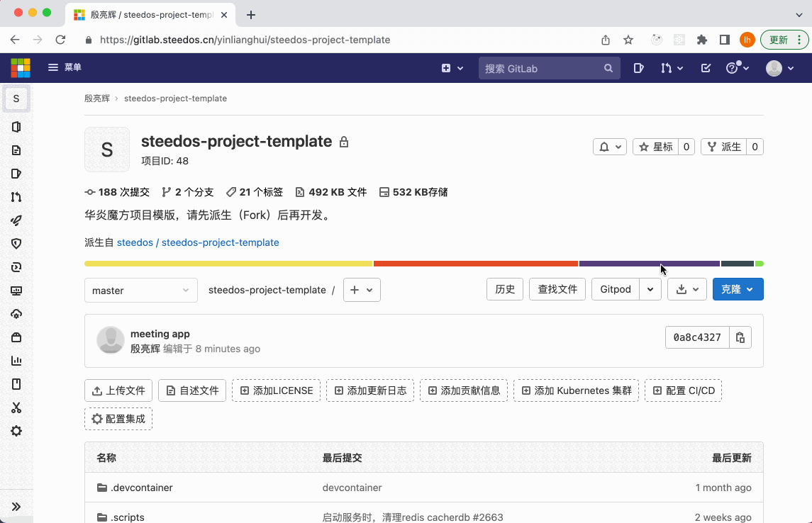Open Merge Requests from the left sidebar
The height and width of the screenshot is (523, 812).
(16, 196)
